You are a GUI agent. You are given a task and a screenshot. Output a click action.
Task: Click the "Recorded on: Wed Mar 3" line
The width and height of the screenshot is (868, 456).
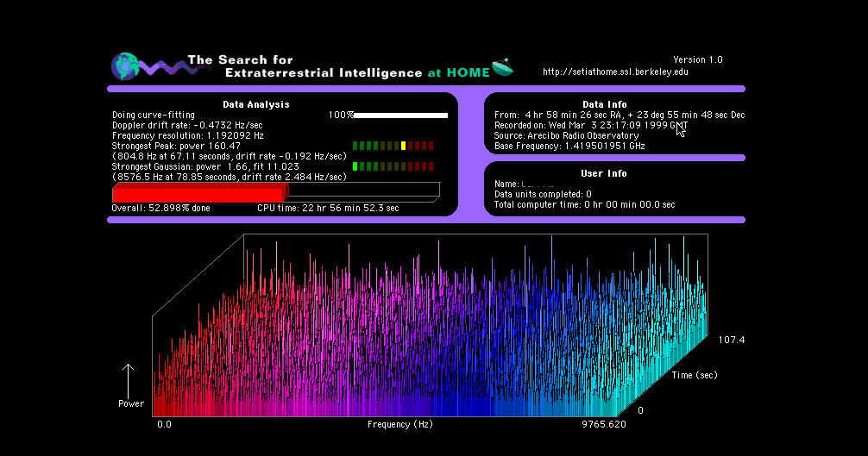pos(591,126)
